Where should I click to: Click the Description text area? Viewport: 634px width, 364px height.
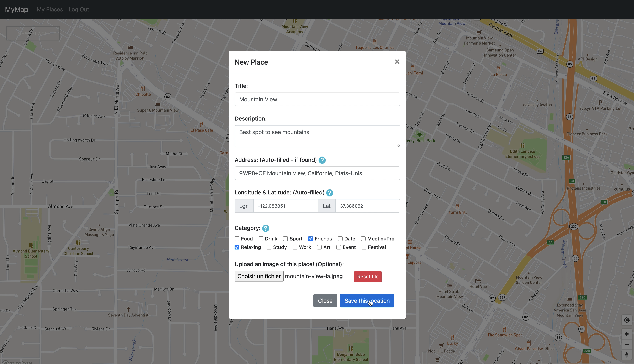coord(317,136)
